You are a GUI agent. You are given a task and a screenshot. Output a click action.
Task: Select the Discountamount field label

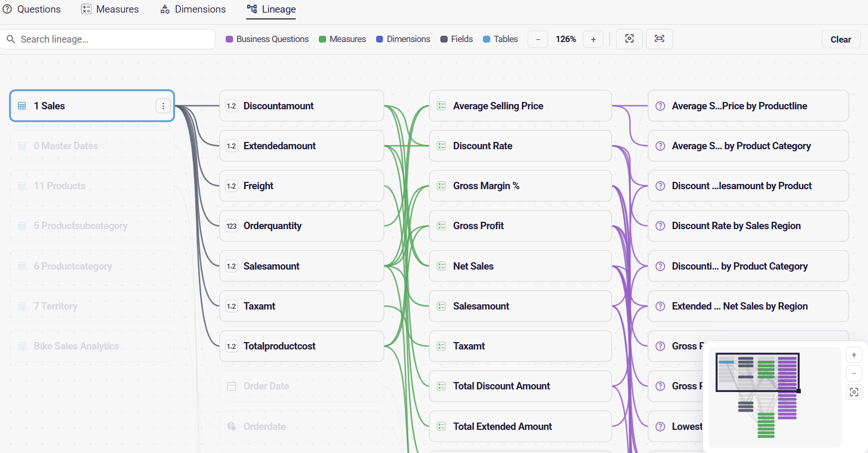[x=278, y=106]
